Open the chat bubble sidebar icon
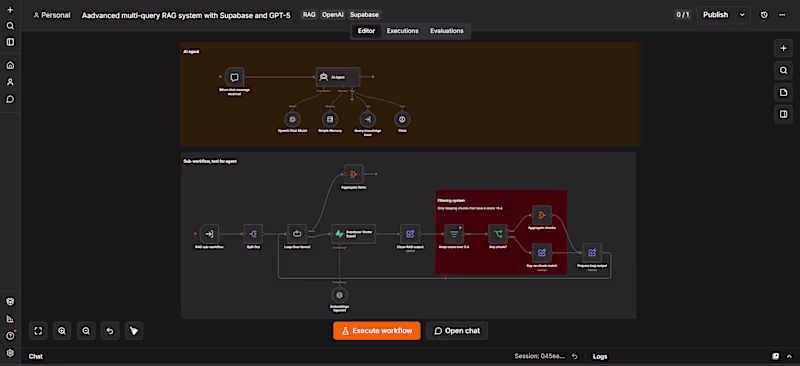 click(x=10, y=99)
